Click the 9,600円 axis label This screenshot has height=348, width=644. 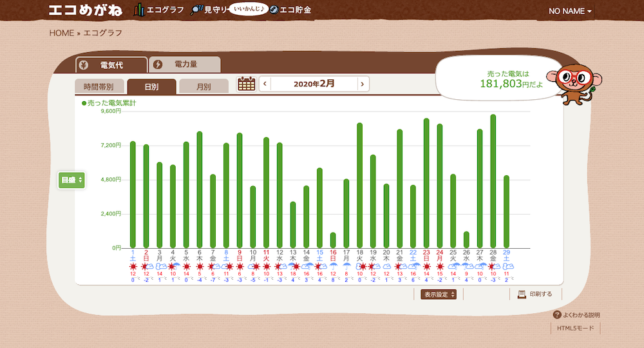[111, 111]
